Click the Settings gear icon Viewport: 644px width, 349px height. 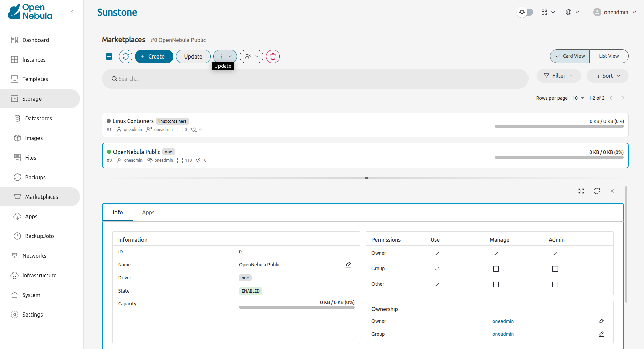pos(15,315)
